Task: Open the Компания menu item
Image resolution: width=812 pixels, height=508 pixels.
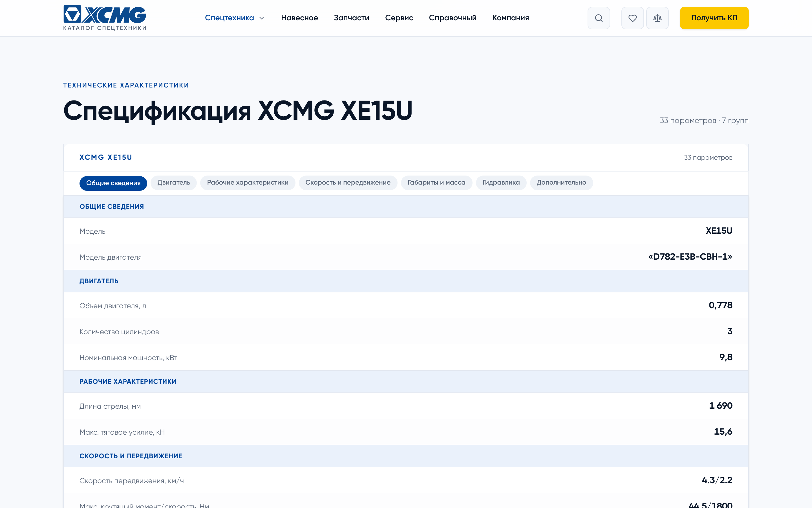Action: click(510, 18)
